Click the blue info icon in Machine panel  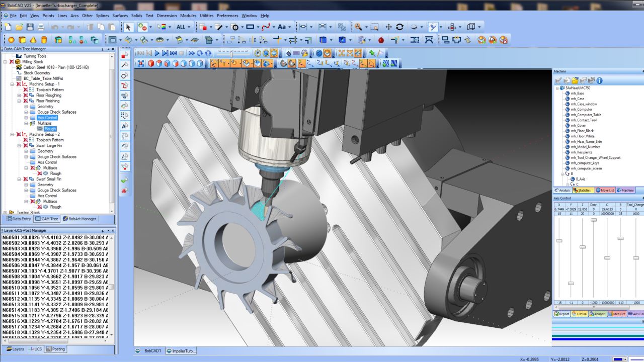[600, 80]
